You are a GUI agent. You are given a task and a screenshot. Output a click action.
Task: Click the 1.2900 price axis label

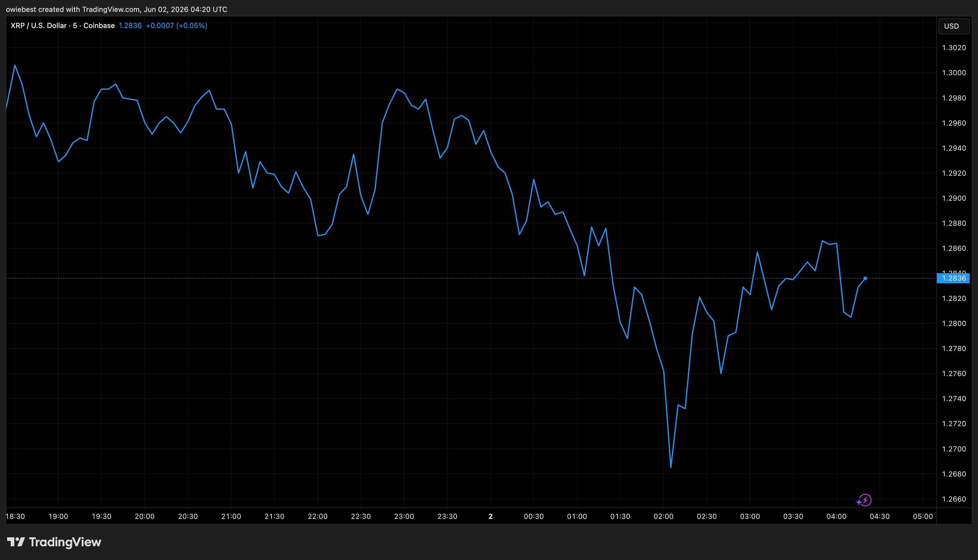tap(954, 198)
